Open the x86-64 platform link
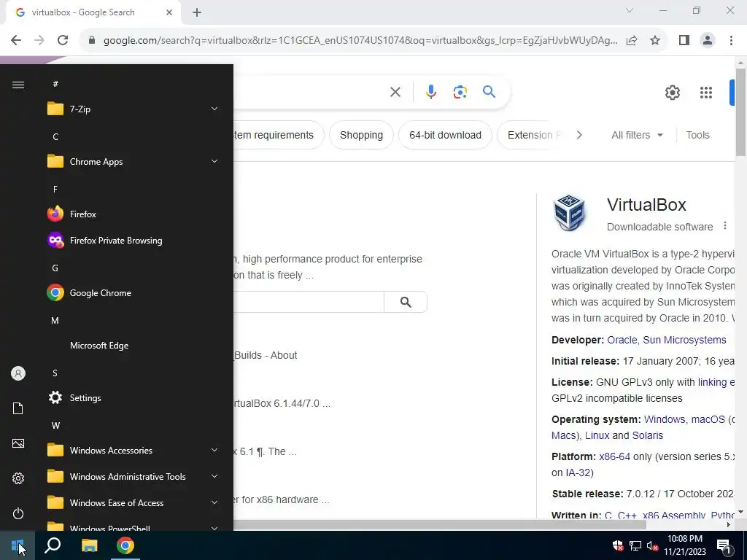747x560 pixels. [x=614, y=456]
